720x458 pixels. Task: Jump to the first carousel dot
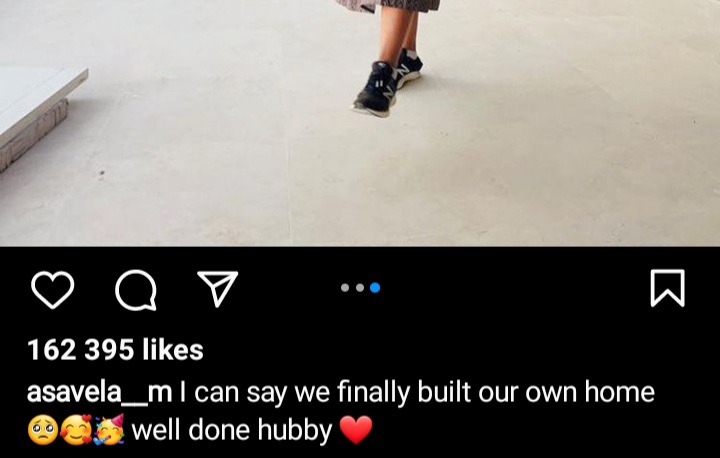point(345,288)
